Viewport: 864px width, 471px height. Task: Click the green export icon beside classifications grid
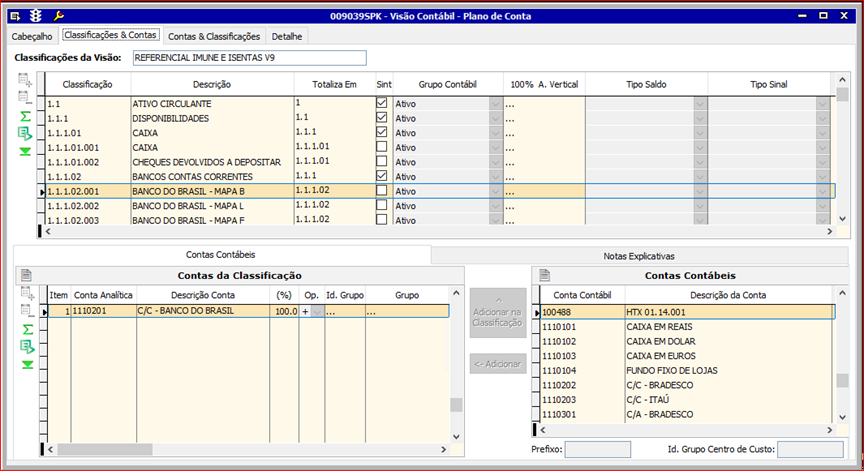click(x=25, y=134)
